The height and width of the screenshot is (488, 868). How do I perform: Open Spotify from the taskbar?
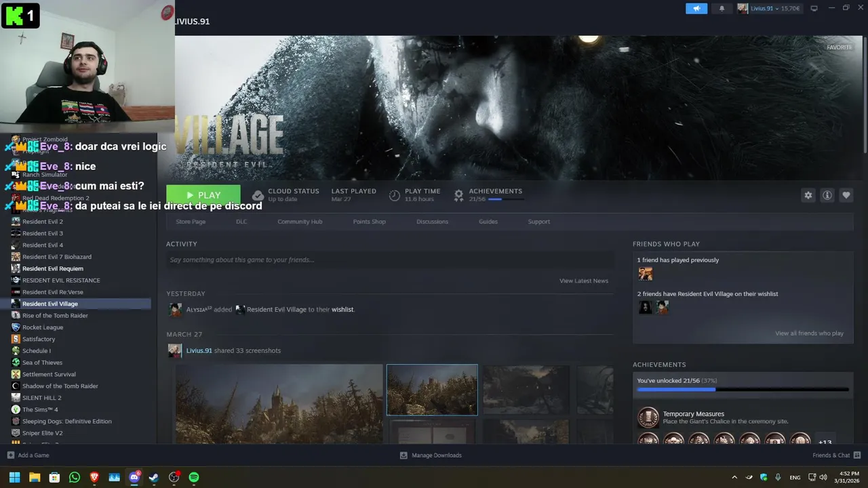point(194,477)
